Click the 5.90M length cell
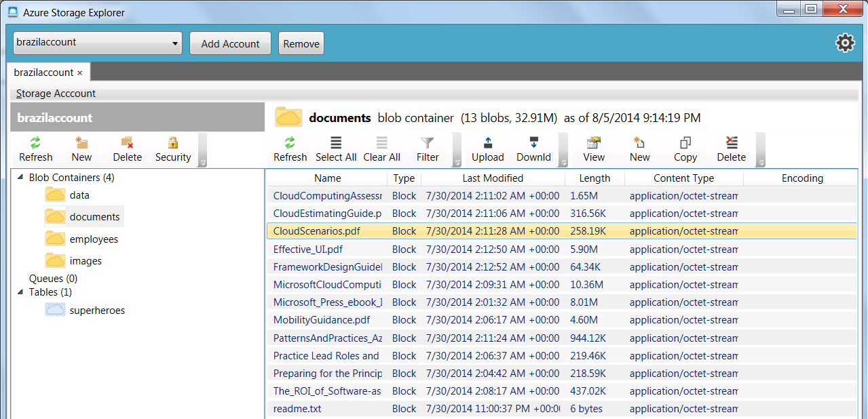 coord(584,249)
